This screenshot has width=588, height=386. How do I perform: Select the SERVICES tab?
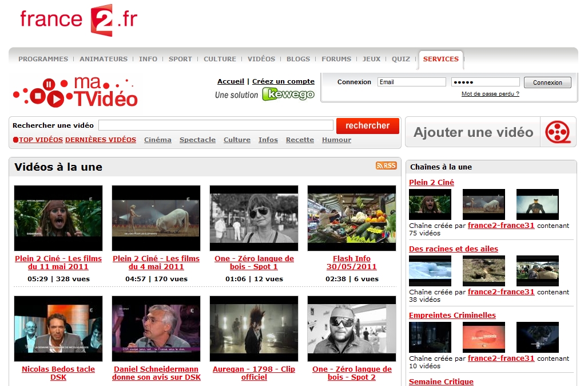(x=440, y=59)
